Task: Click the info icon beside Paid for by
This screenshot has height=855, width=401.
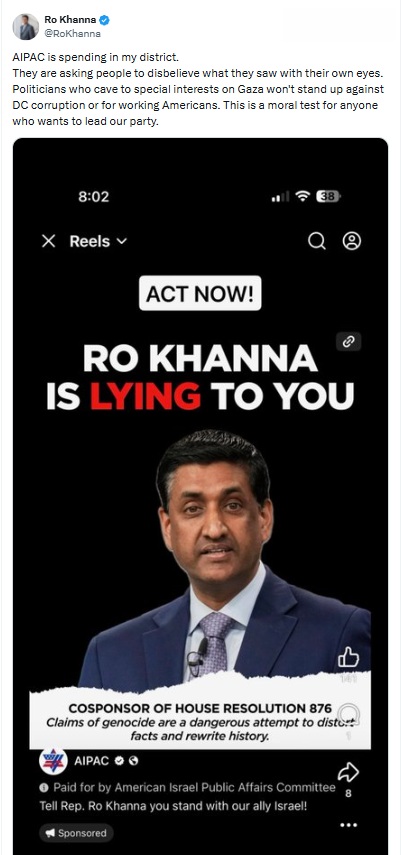Action: pos(44,788)
